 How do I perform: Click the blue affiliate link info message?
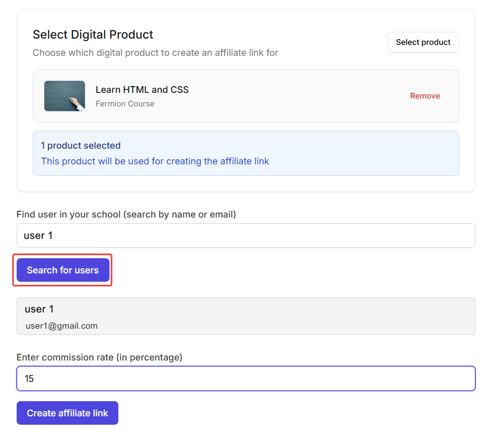pyautogui.click(x=155, y=161)
